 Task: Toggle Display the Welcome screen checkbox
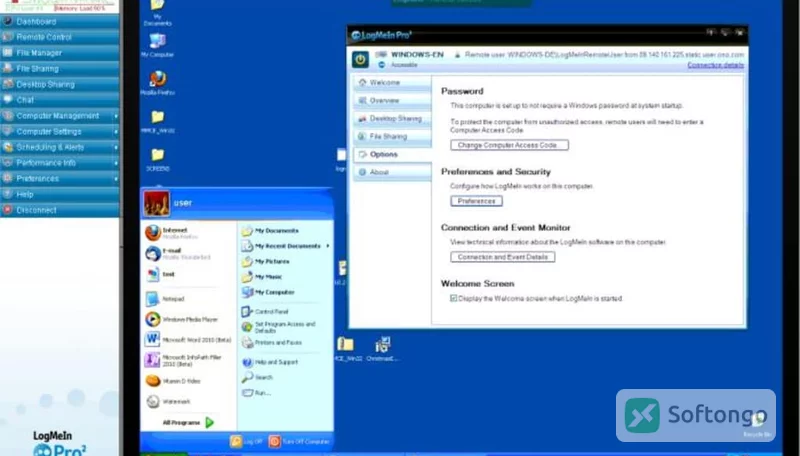pyautogui.click(x=454, y=298)
